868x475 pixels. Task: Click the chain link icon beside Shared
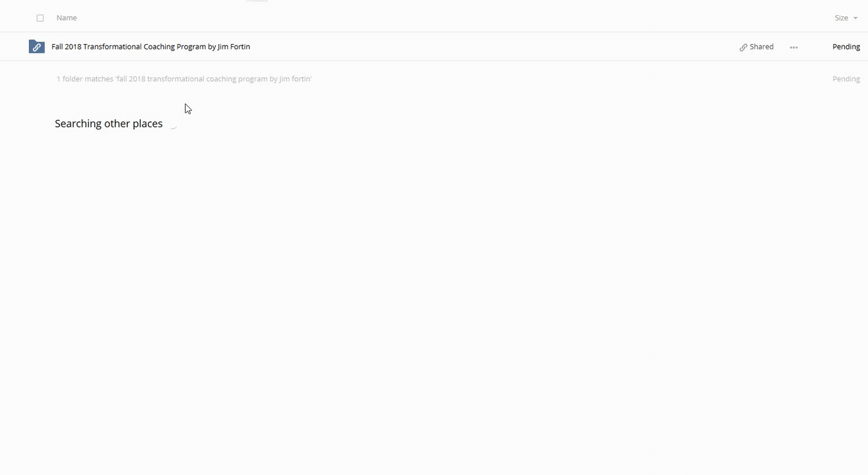(x=743, y=47)
